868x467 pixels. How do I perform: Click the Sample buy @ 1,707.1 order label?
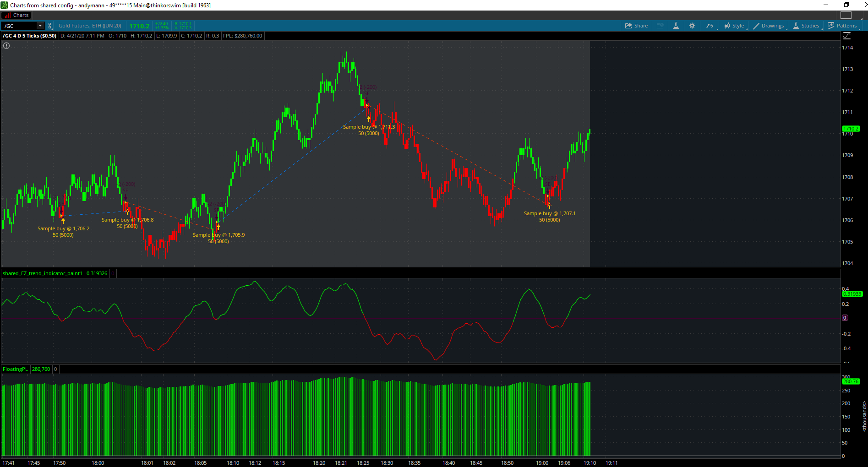tap(549, 213)
